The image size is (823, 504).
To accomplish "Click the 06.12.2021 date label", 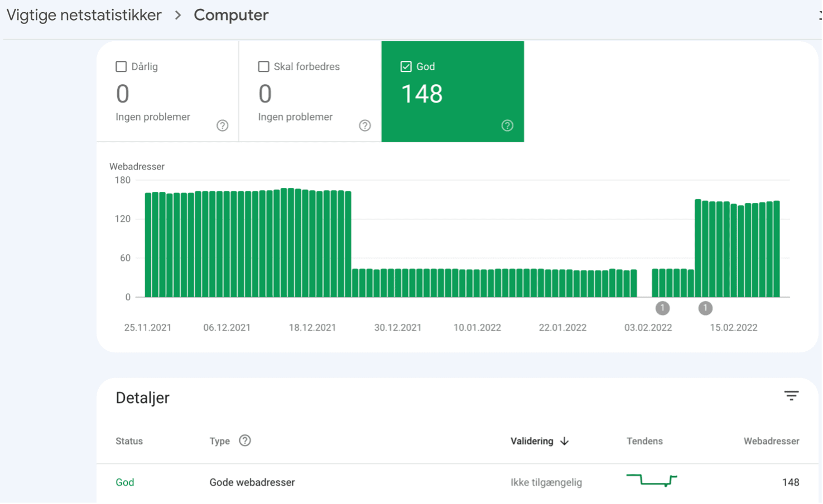I will tap(227, 328).
